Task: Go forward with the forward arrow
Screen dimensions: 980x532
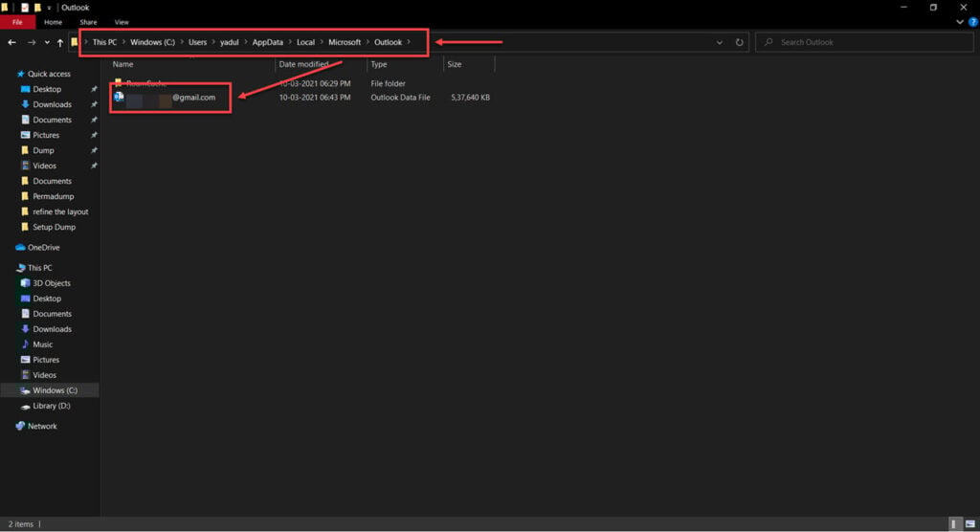Action: (32, 42)
